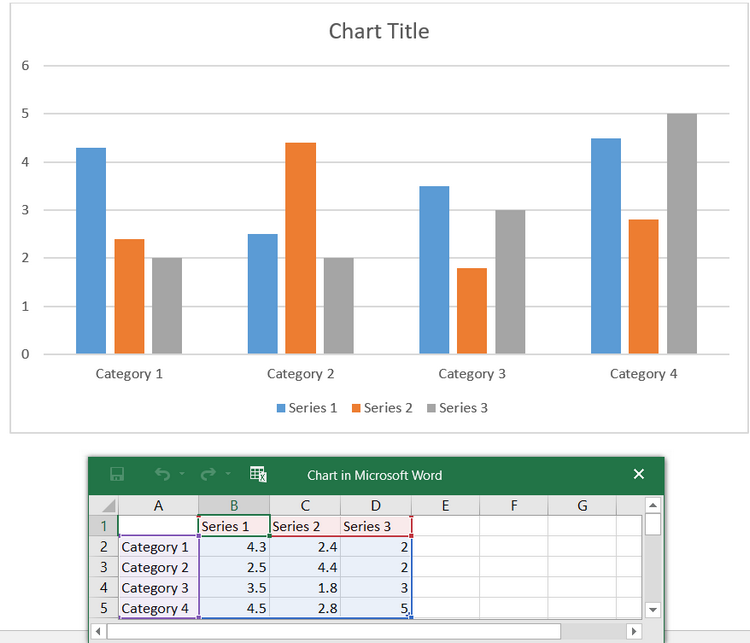Open the Edit Data in Excel icon
750x643 pixels.
pyautogui.click(x=258, y=474)
